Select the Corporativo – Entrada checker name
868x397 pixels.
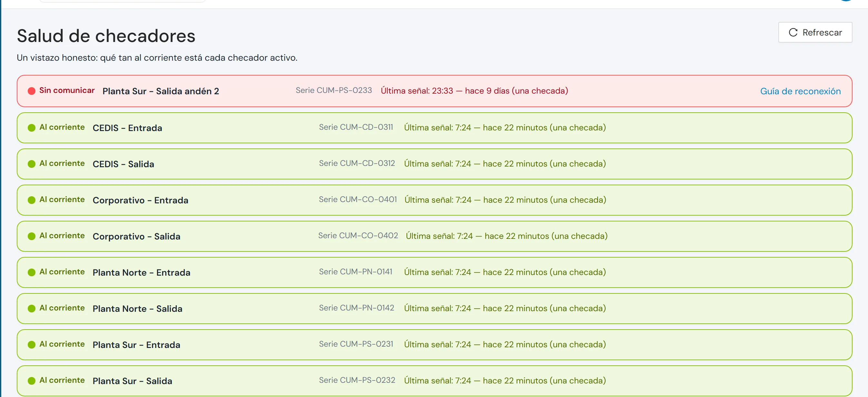click(141, 200)
